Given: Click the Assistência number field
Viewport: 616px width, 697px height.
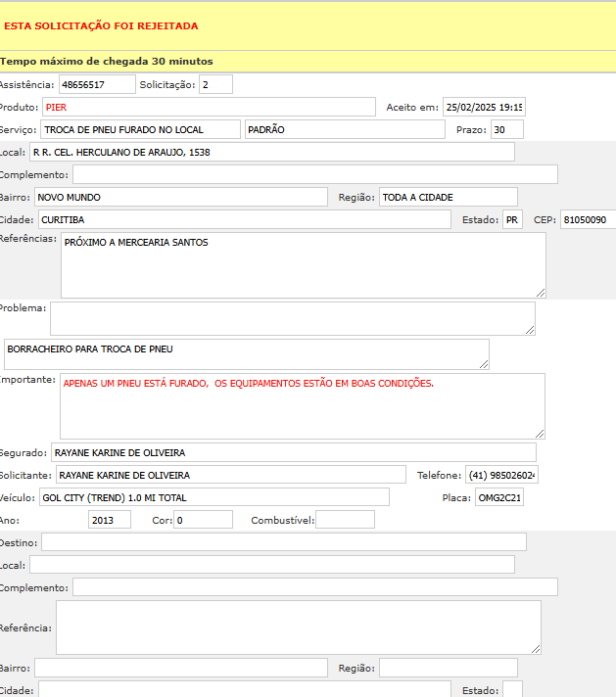Looking at the screenshot, I should point(97,85).
